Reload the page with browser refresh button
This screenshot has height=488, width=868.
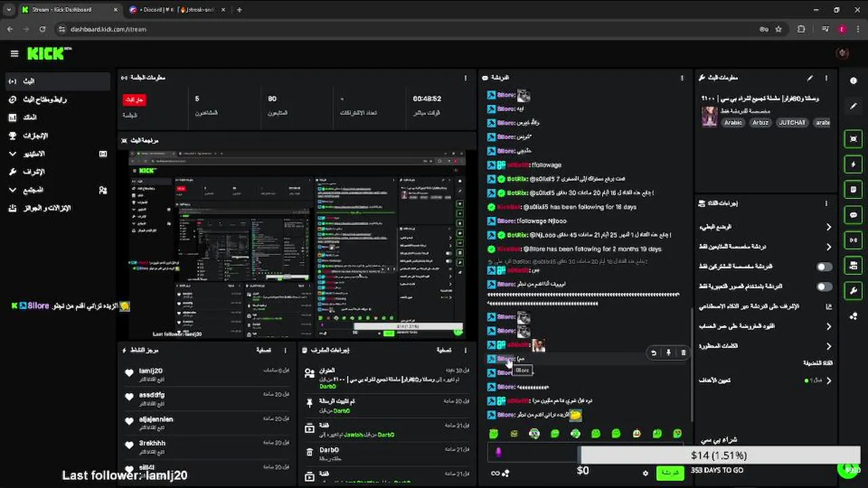(x=42, y=29)
